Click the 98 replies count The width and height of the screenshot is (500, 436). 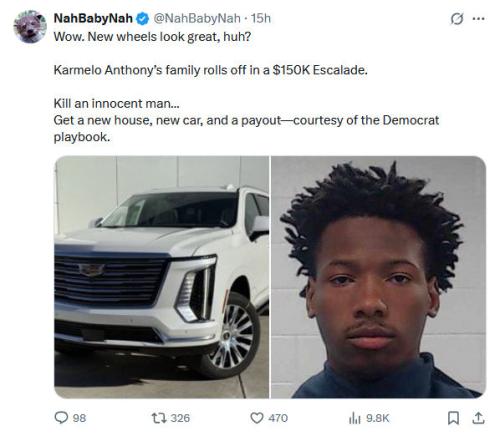79,418
